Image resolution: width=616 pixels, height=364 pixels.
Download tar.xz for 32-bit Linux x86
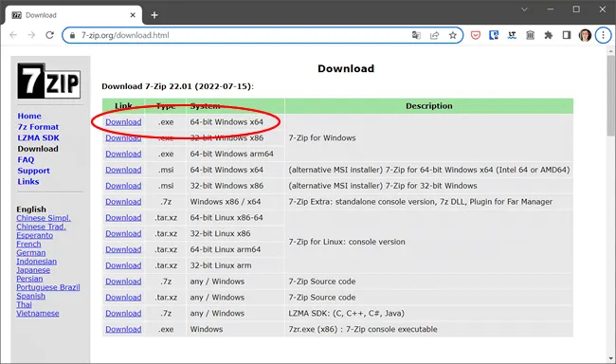pyautogui.click(x=123, y=233)
